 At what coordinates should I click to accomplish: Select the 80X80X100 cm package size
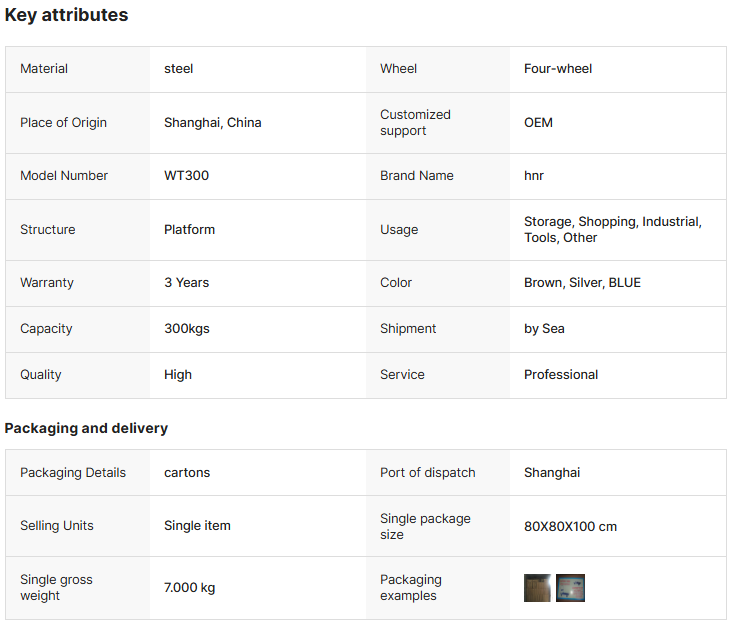pos(570,527)
